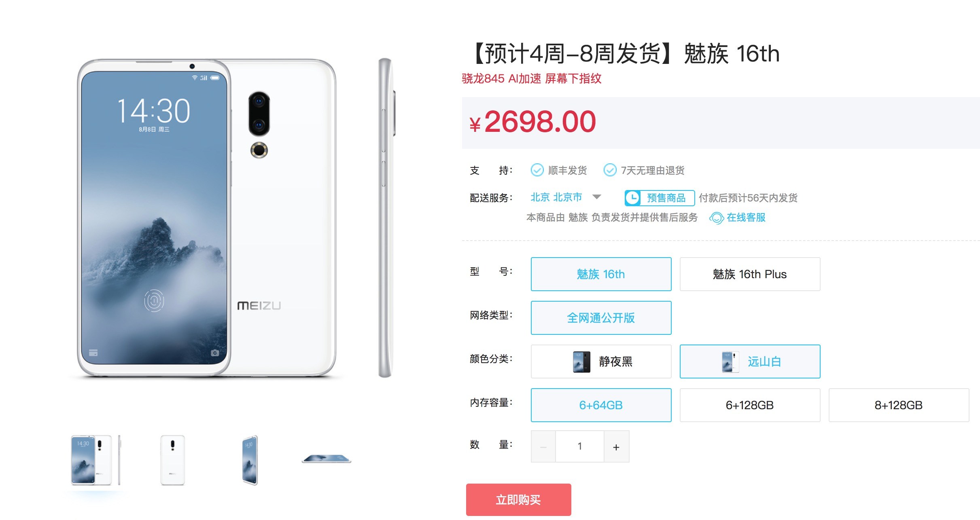This screenshot has height=520, width=980.
Task: Choose the 6+64GB memory option
Action: (601, 405)
